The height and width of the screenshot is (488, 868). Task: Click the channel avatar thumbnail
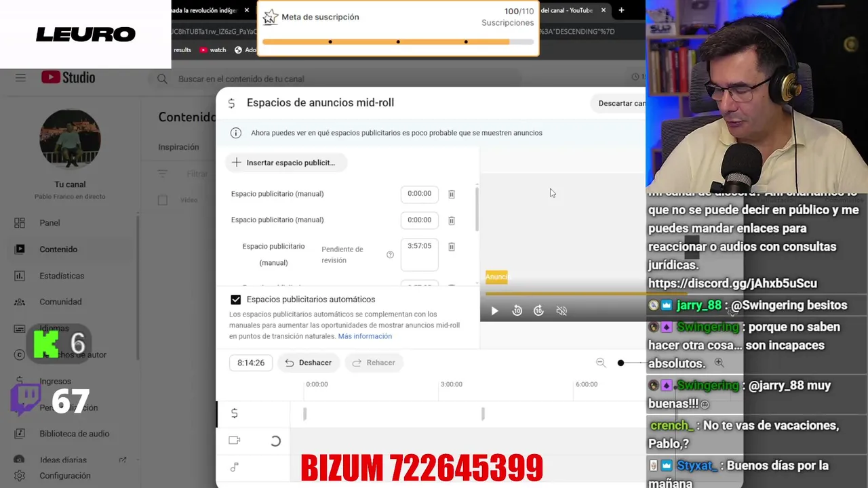(70, 139)
